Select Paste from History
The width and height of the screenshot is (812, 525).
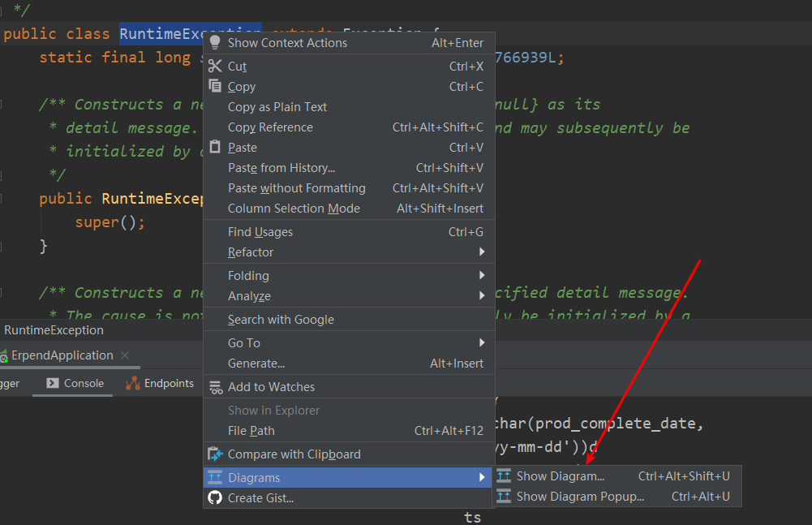pyautogui.click(x=349, y=167)
